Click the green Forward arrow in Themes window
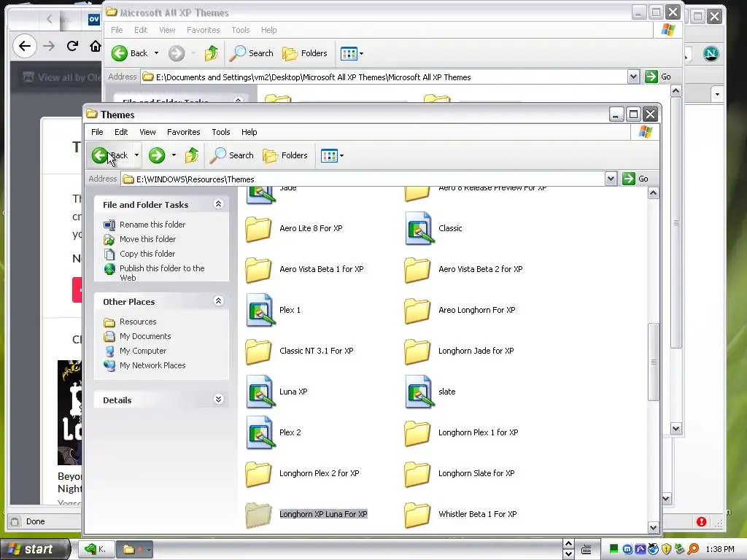 coord(157,155)
